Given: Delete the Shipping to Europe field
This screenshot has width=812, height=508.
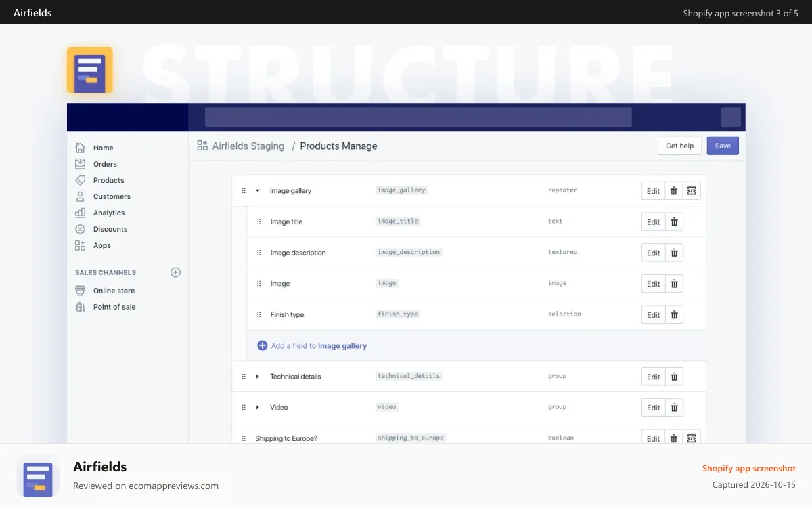Looking at the screenshot, I should click(x=674, y=438).
